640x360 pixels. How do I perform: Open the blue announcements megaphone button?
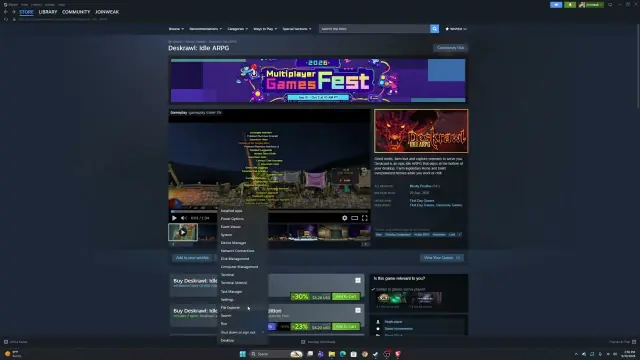pyautogui.click(x=556, y=4)
